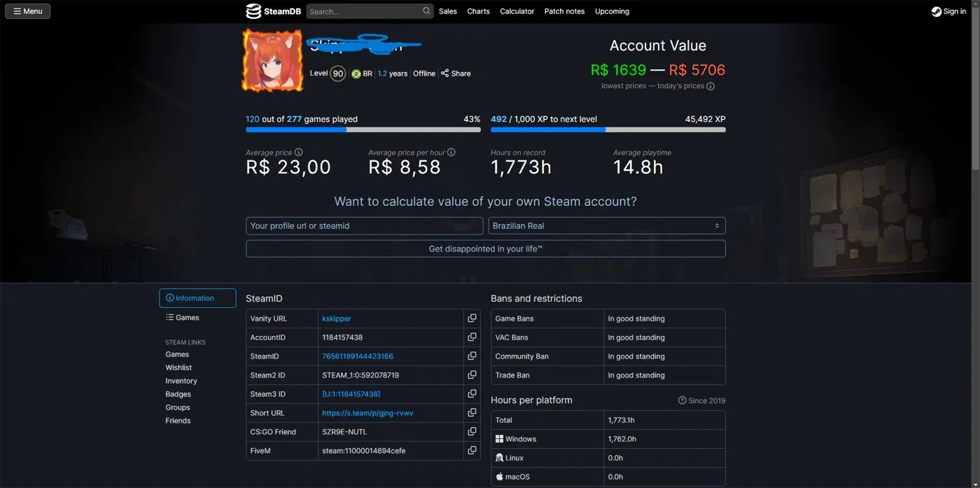
Task: Open the Charts menu item
Action: coord(478,11)
